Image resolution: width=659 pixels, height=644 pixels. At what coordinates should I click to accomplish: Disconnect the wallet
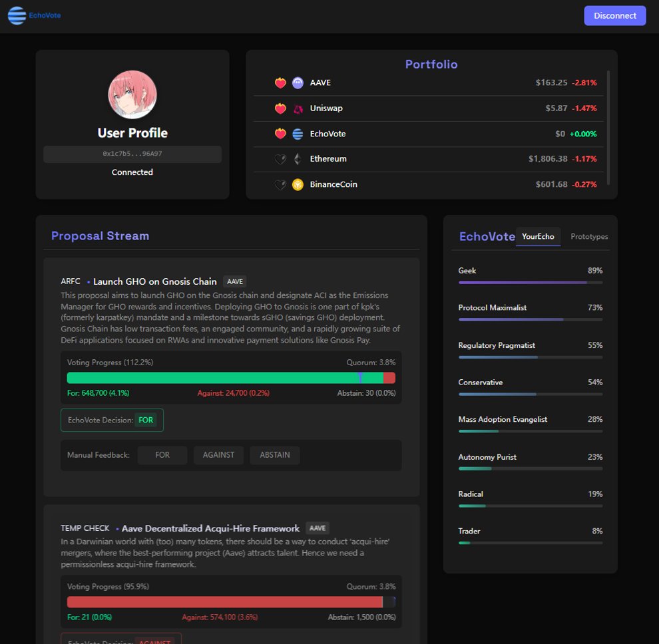pyautogui.click(x=614, y=15)
